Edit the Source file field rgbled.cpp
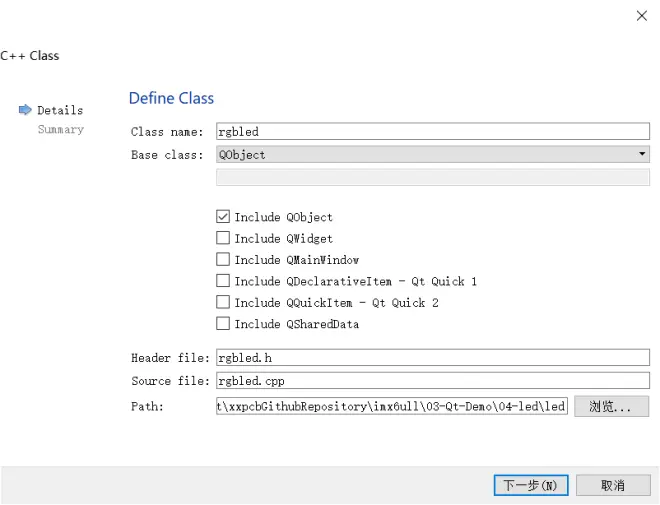660x505 pixels. (433, 380)
